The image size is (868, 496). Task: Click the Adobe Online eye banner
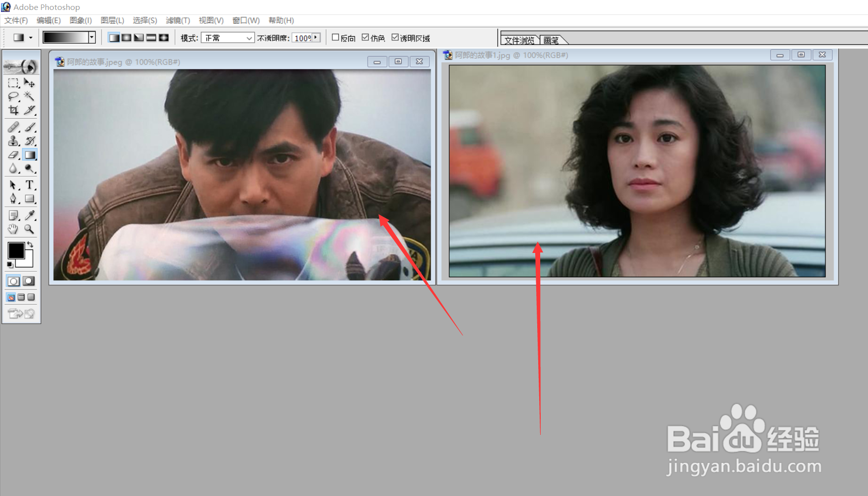click(x=21, y=66)
